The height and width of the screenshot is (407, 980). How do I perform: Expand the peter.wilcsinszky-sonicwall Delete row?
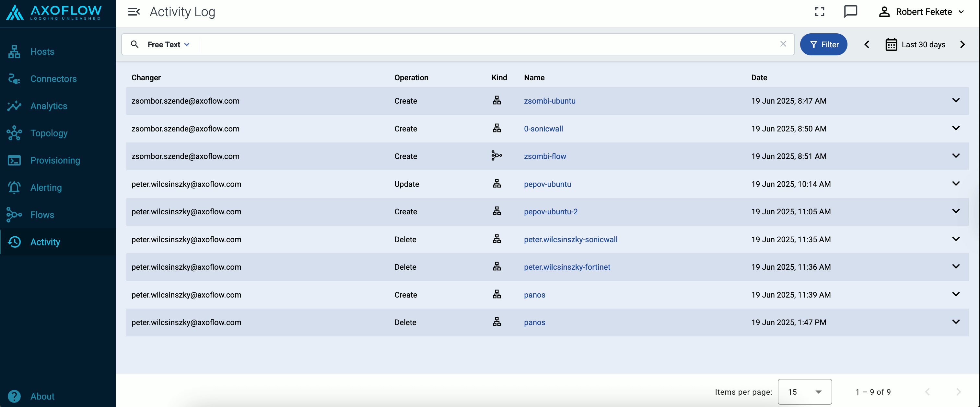956,239
